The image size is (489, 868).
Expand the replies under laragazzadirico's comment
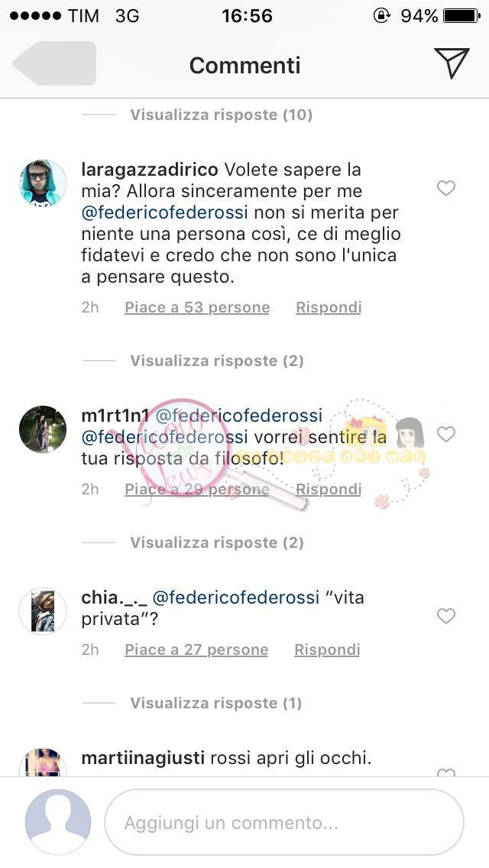(216, 361)
